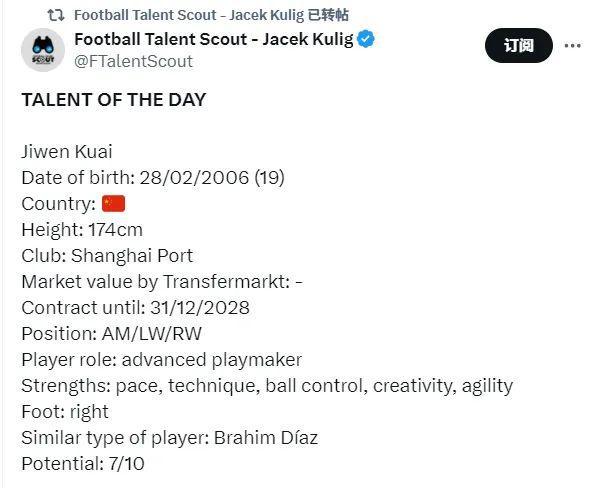Click the Market value by Transfermarkt line
Viewport: 599px width, 488px height.
[162, 282]
